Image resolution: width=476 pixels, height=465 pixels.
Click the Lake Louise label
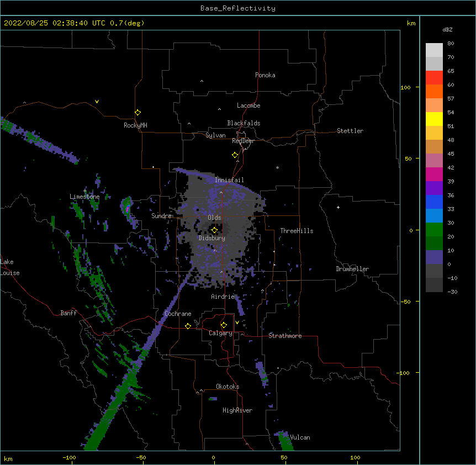pos(10,267)
